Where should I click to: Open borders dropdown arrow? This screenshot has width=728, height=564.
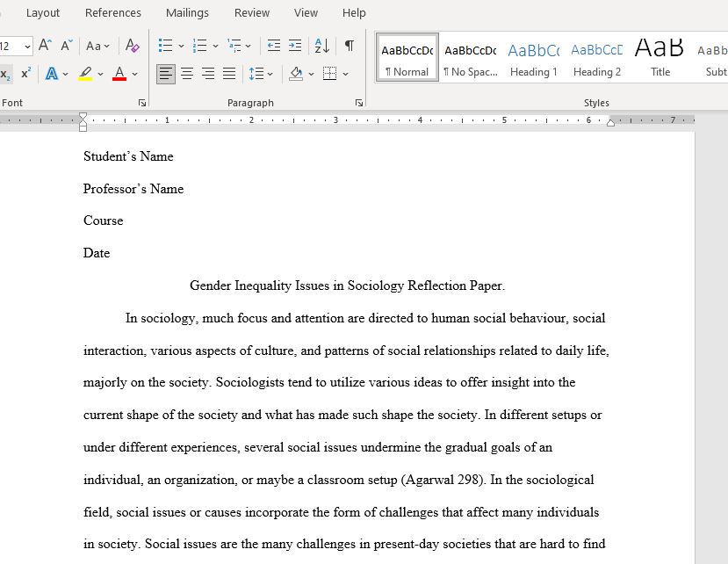click(x=345, y=74)
